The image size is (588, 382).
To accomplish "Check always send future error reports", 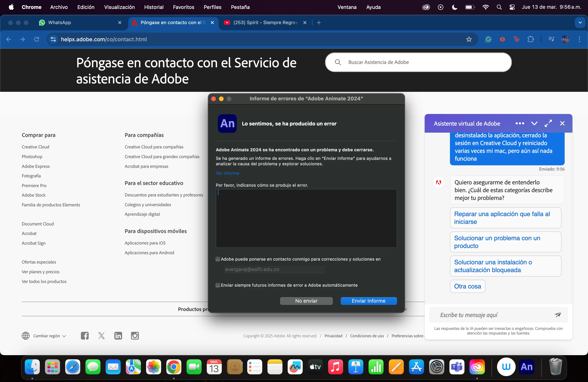I will tap(218, 285).
